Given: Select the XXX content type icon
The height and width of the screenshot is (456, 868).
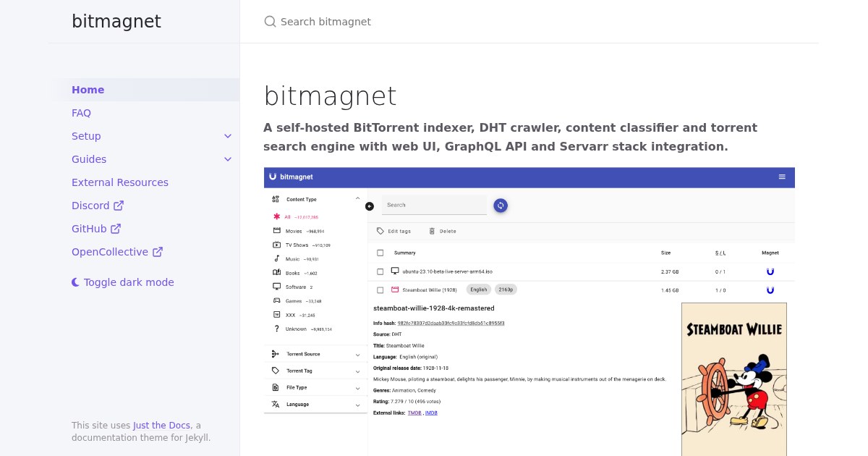Looking at the screenshot, I should (276, 315).
